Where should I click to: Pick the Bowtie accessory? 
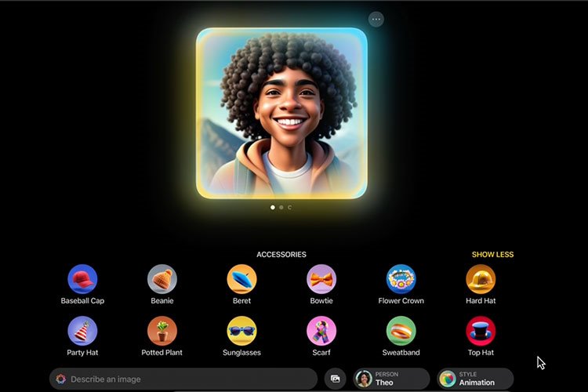coord(321,279)
